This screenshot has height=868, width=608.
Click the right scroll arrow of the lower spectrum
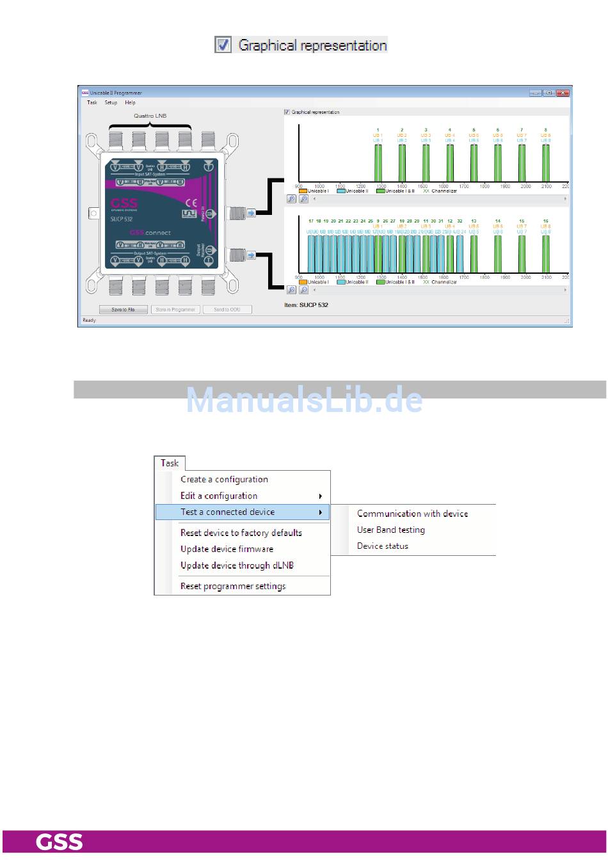565,290
